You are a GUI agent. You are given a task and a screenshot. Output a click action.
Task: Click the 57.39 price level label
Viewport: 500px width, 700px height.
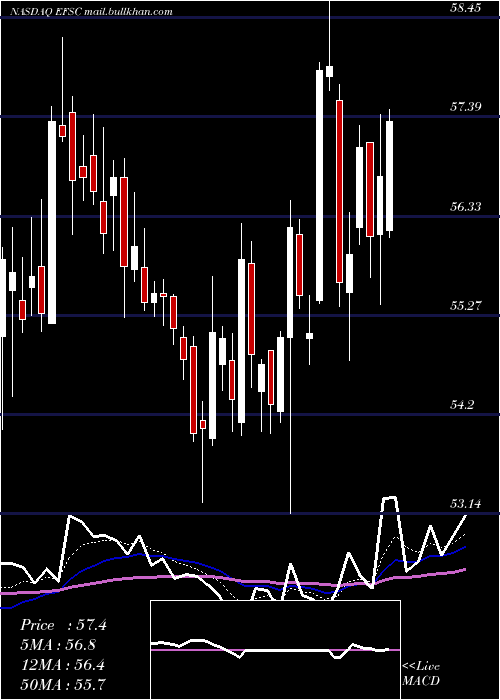(465, 107)
